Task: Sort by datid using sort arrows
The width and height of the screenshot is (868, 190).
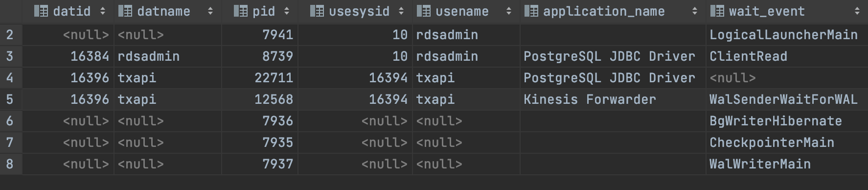Action: (x=102, y=11)
